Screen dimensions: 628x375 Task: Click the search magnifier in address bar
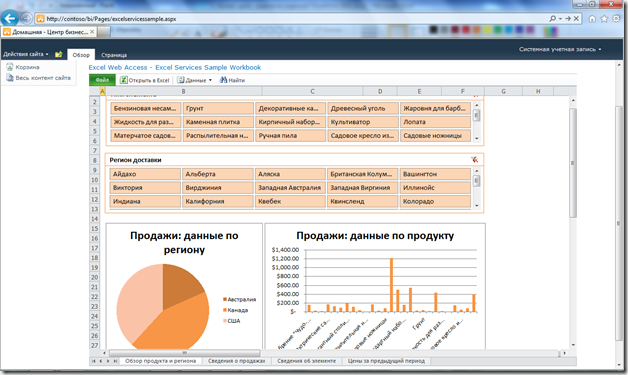pyautogui.click(x=553, y=18)
